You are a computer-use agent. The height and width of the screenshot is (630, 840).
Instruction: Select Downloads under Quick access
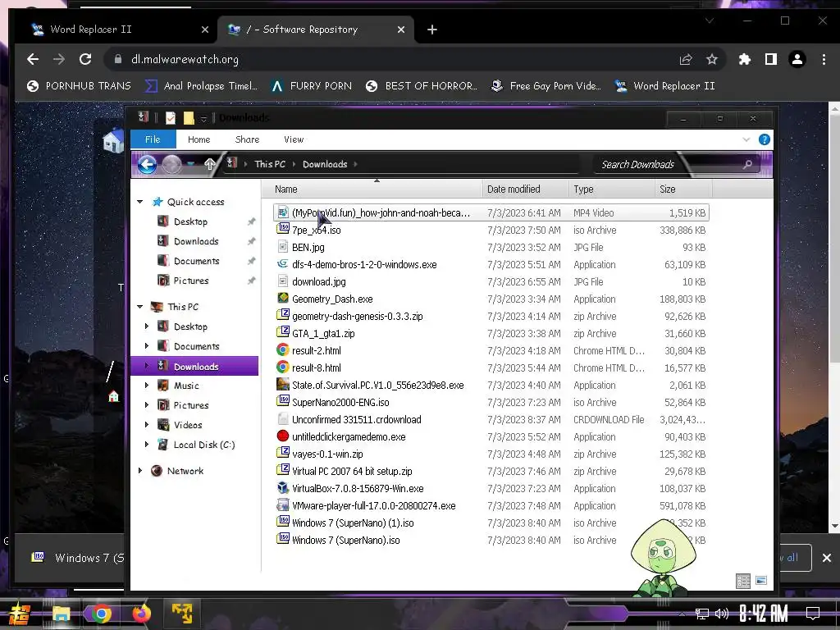(x=196, y=241)
